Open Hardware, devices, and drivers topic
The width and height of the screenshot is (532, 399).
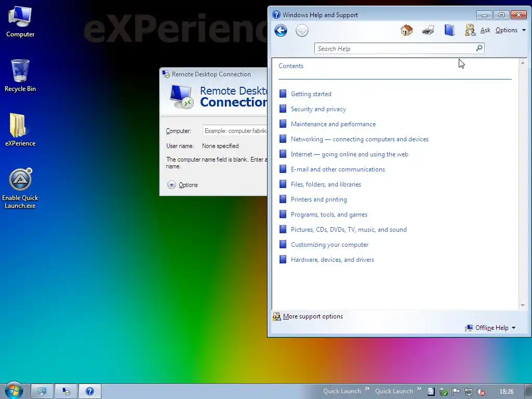pyautogui.click(x=332, y=260)
